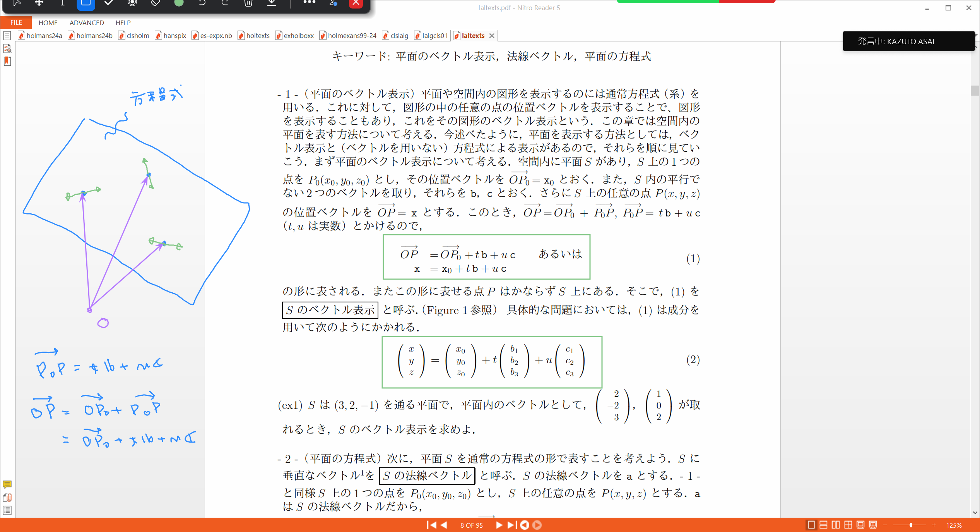The width and height of the screenshot is (980, 532).
Task: Clear annotations with trash icon
Action: (x=248, y=3)
